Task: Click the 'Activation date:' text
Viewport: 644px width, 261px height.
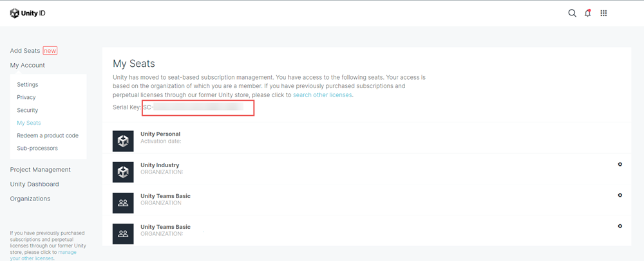Action: [x=161, y=141]
